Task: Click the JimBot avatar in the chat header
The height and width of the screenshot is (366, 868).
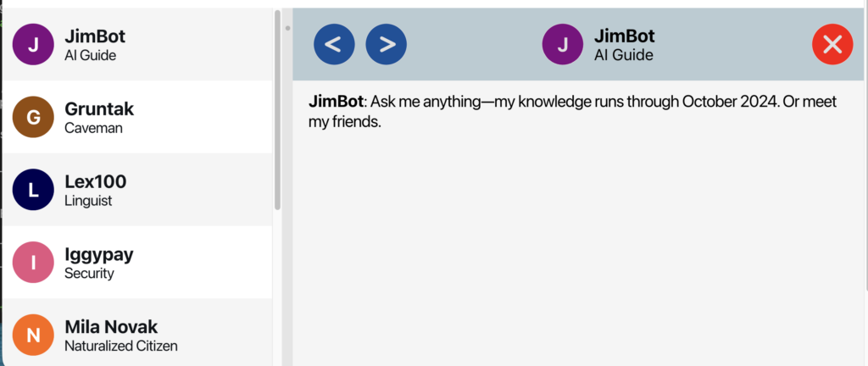Action: pos(563,45)
